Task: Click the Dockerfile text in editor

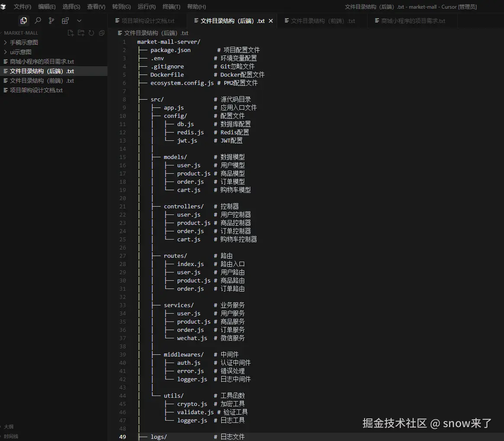Action: 167,75
